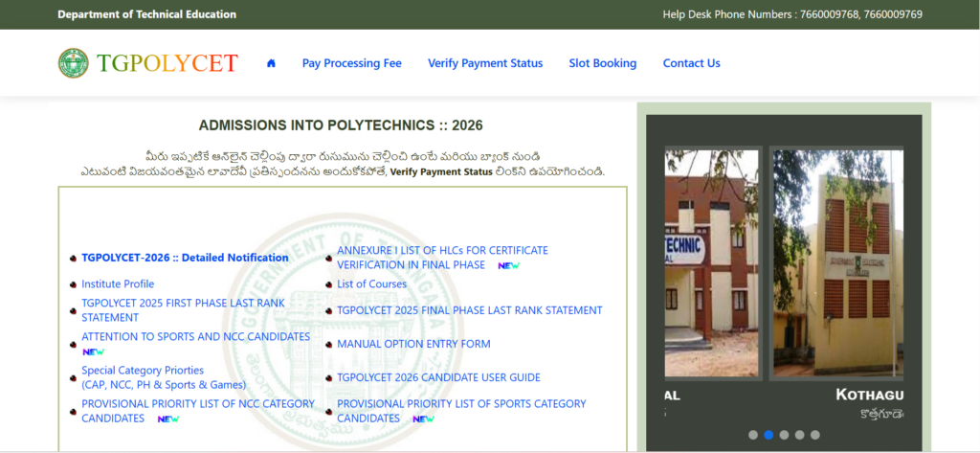Open Verify Payment Status page

(485, 63)
